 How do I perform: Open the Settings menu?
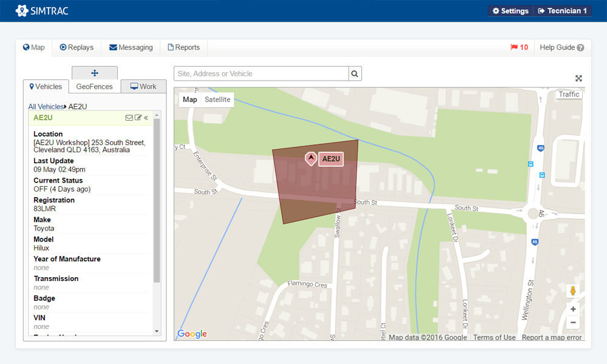click(x=510, y=10)
